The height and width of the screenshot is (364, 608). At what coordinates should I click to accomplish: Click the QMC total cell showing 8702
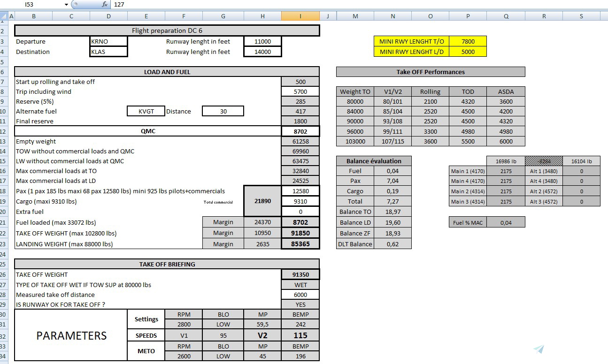300,131
